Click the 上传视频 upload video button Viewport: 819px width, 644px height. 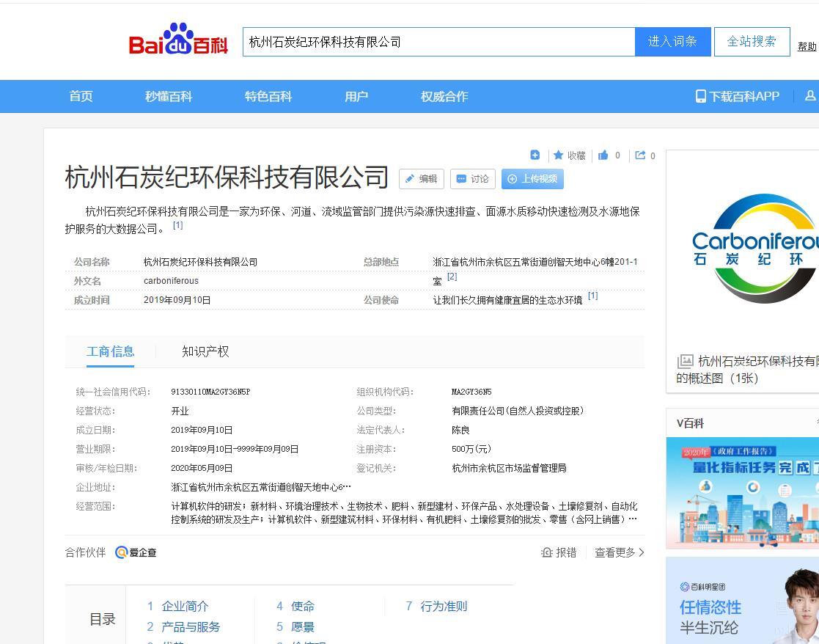(532, 179)
